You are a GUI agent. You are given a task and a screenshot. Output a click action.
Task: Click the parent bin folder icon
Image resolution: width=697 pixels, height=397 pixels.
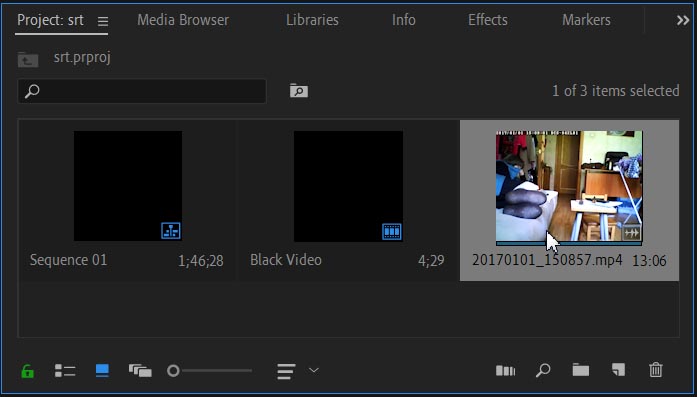[28, 59]
